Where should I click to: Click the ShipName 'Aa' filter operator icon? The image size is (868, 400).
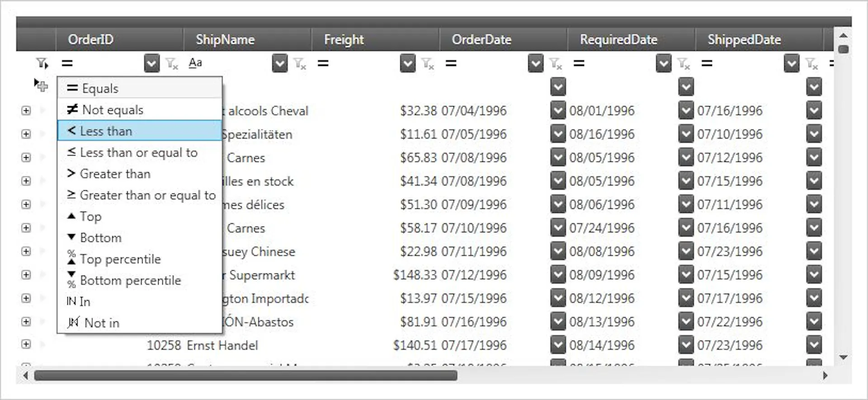(195, 63)
